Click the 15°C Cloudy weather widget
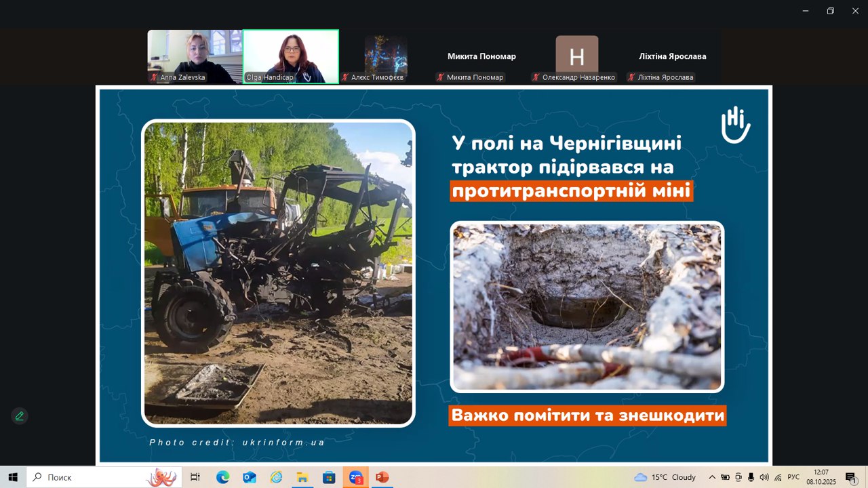The width and height of the screenshot is (868, 488). pos(665,477)
